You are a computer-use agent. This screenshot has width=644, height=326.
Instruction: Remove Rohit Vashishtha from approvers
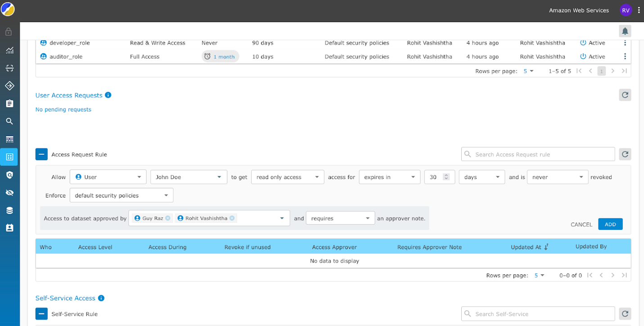(x=232, y=218)
